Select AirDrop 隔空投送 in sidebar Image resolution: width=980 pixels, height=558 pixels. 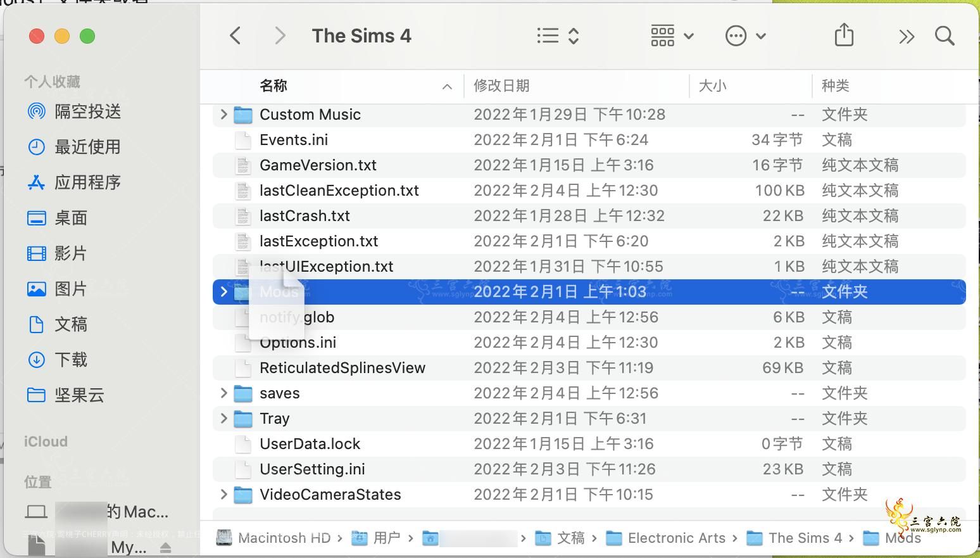click(x=74, y=111)
